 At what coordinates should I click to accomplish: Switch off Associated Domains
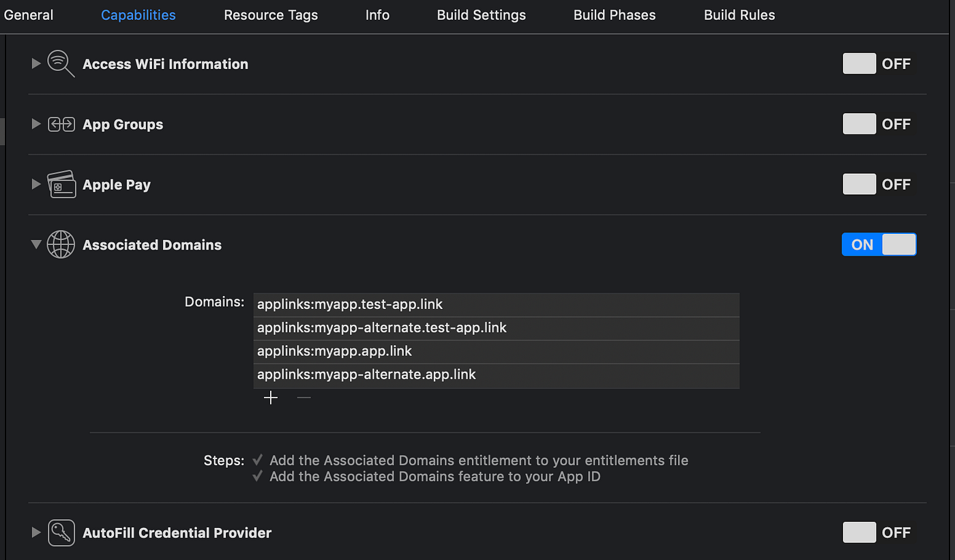pos(879,244)
